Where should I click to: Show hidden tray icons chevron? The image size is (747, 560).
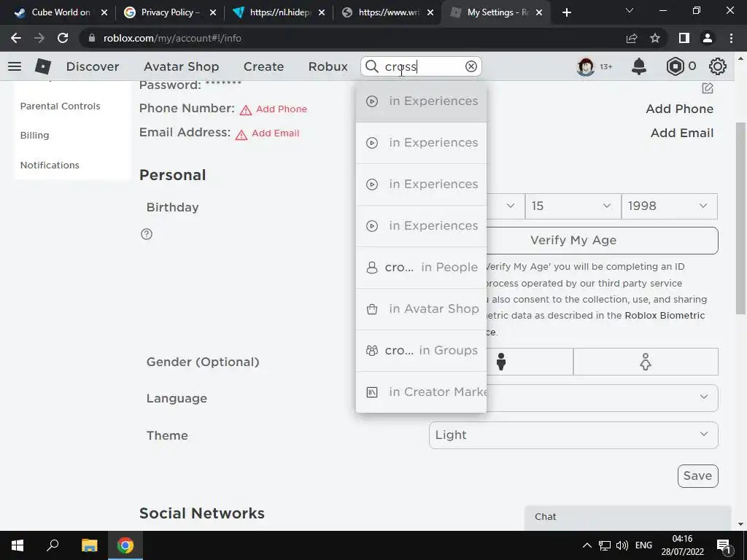(587, 545)
